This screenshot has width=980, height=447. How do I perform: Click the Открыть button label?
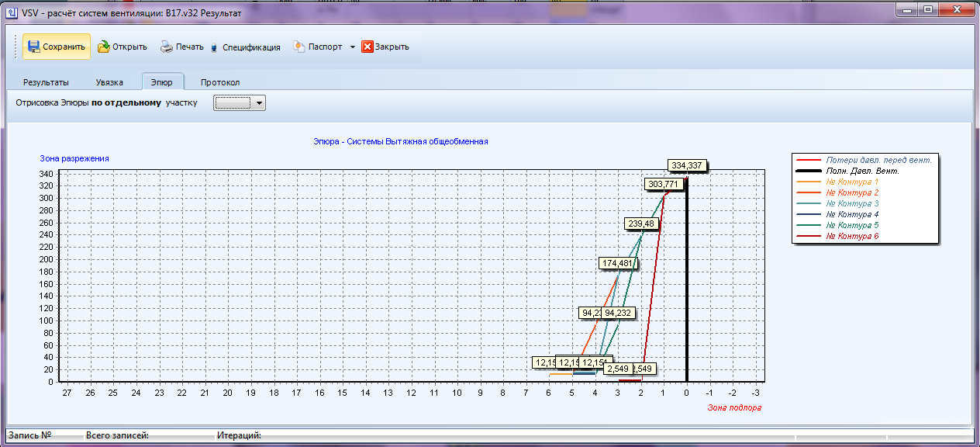tap(129, 47)
